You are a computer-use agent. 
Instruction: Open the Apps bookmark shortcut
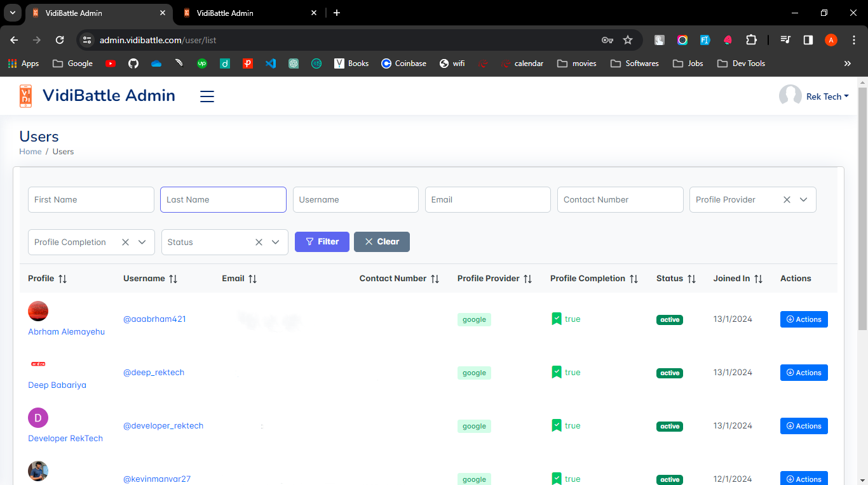click(23, 63)
